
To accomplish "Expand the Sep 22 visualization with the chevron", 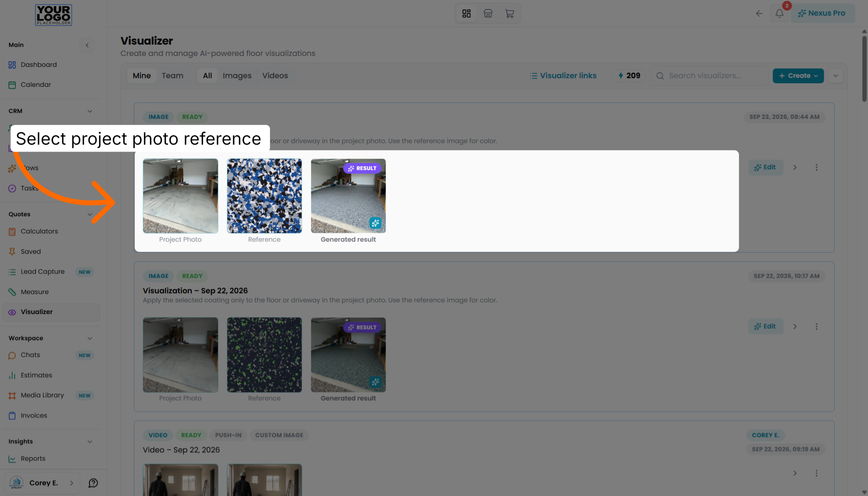I will [x=795, y=326].
